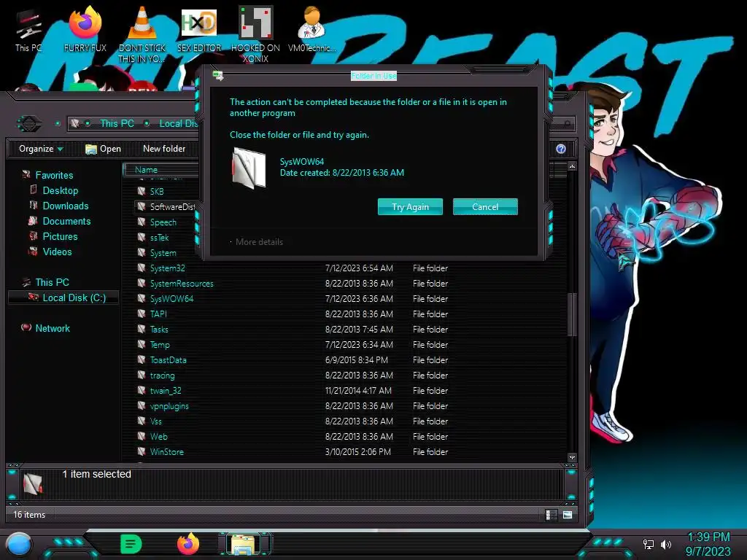747x560 pixels.
Task: Open the volume speaker tray icon
Action: [x=666, y=544]
